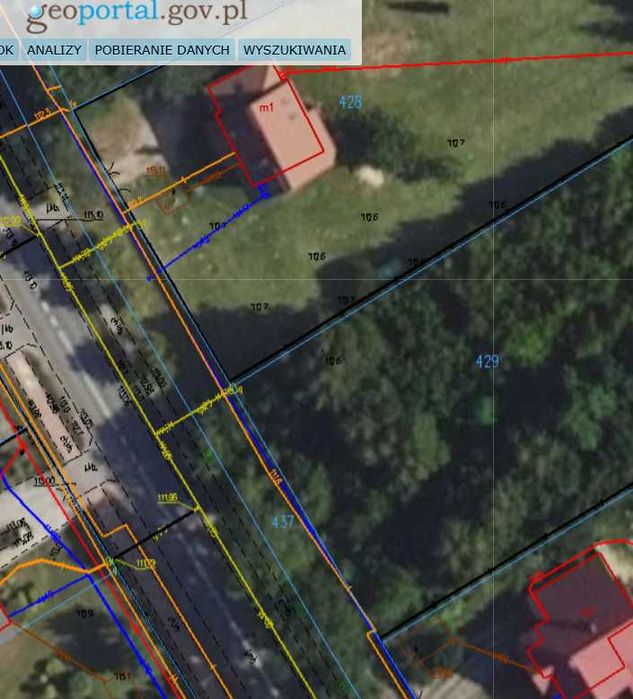Image resolution: width=633 pixels, height=699 pixels.
Task: Click the partially visible OK menu tab
Action: pos(8,49)
